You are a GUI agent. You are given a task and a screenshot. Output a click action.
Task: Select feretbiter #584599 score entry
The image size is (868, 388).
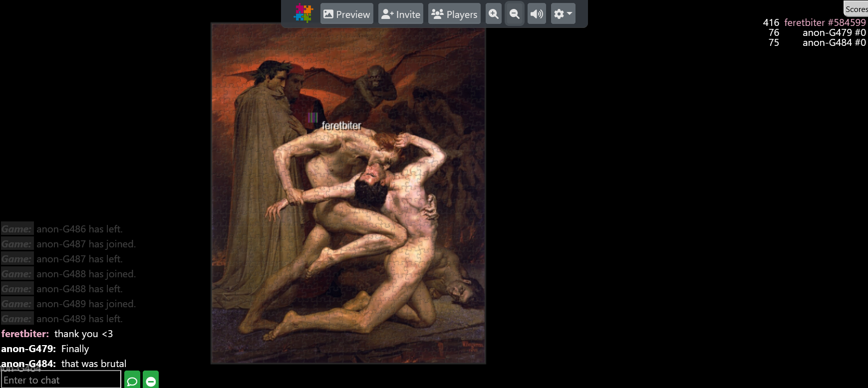pyautogui.click(x=814, y=22)
